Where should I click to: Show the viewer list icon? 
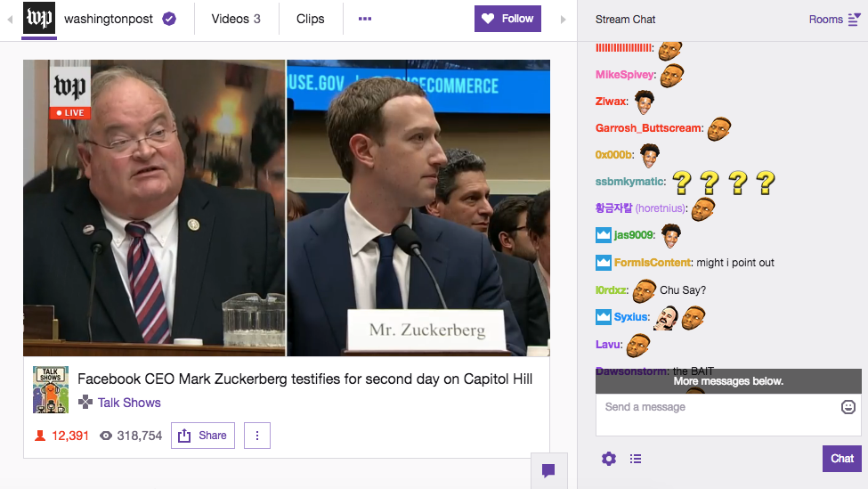(636, 459)
